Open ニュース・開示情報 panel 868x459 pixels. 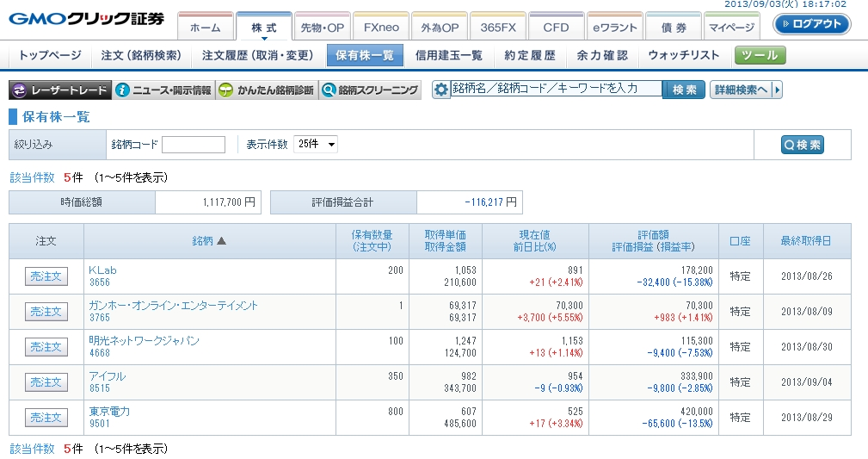click(x=163, y=90)
